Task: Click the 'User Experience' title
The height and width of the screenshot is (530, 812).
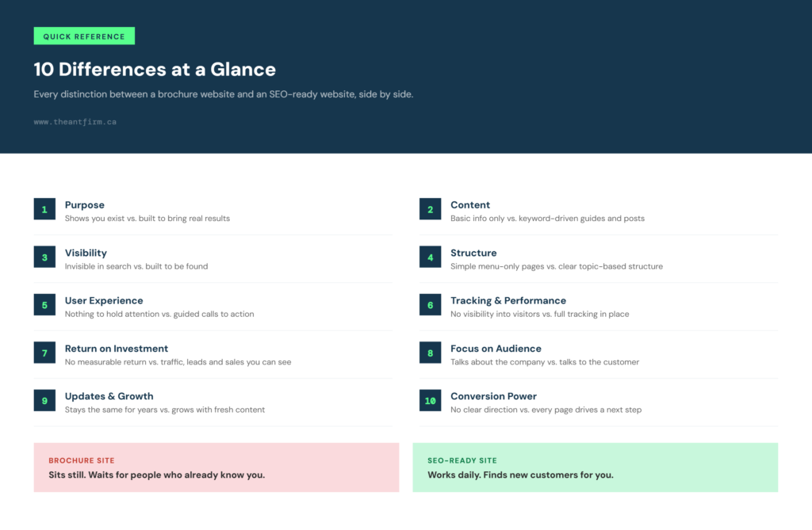Action: 104,301
